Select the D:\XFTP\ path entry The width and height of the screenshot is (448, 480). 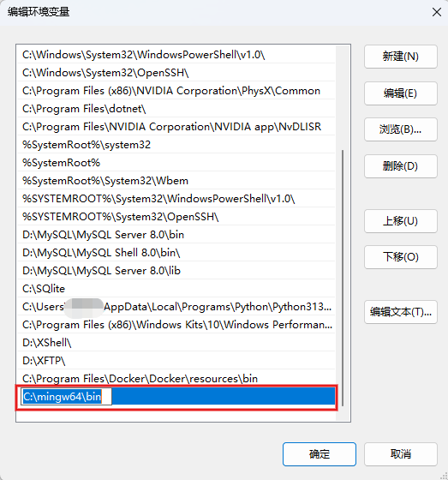click(x=176, y=361)
